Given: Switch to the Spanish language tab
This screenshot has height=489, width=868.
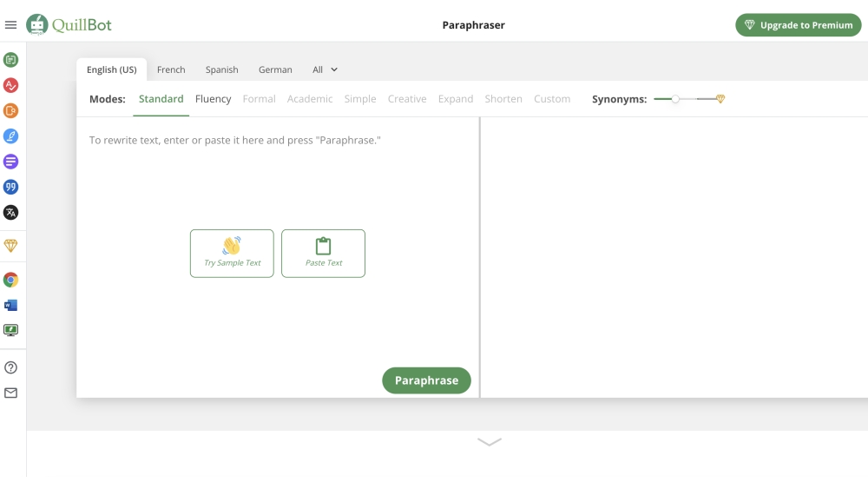Looking at the screenshot, I should pyautogui.click(x=222, y=69).
